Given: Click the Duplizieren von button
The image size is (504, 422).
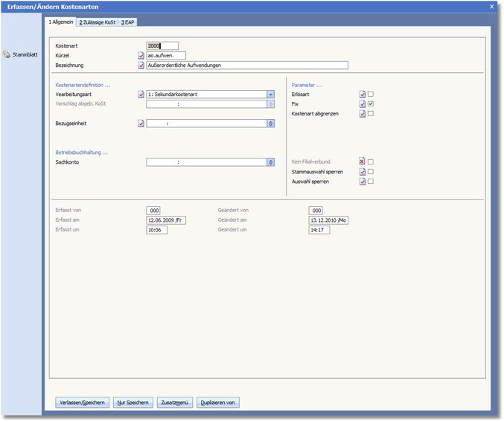Looking at the screenshot, I should click(218, 403).
